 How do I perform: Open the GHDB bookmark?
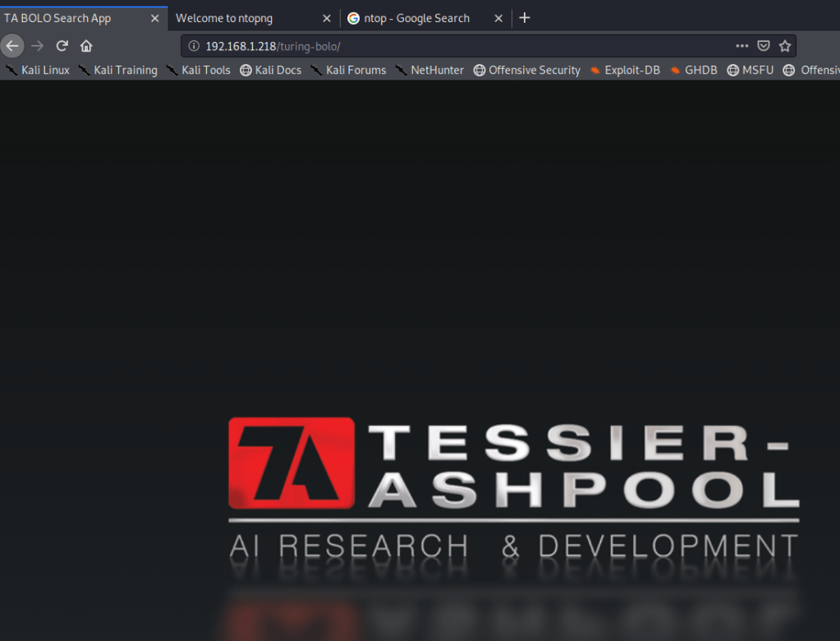coord(693,71)
